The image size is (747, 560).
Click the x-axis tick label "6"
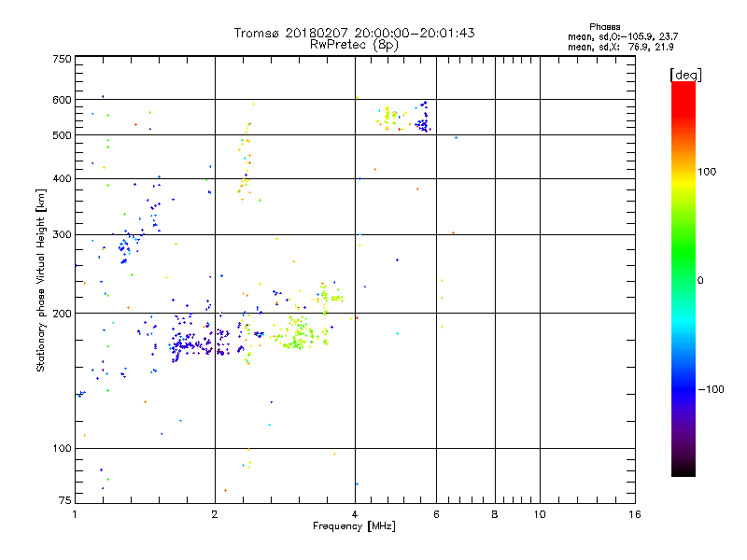pyautogui.click(x=436, y=514)
